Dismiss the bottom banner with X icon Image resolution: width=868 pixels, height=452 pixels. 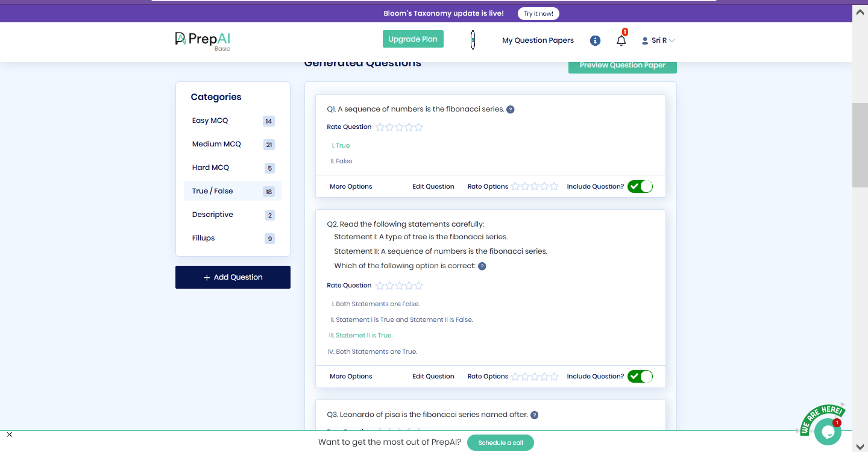coord(10,435)
